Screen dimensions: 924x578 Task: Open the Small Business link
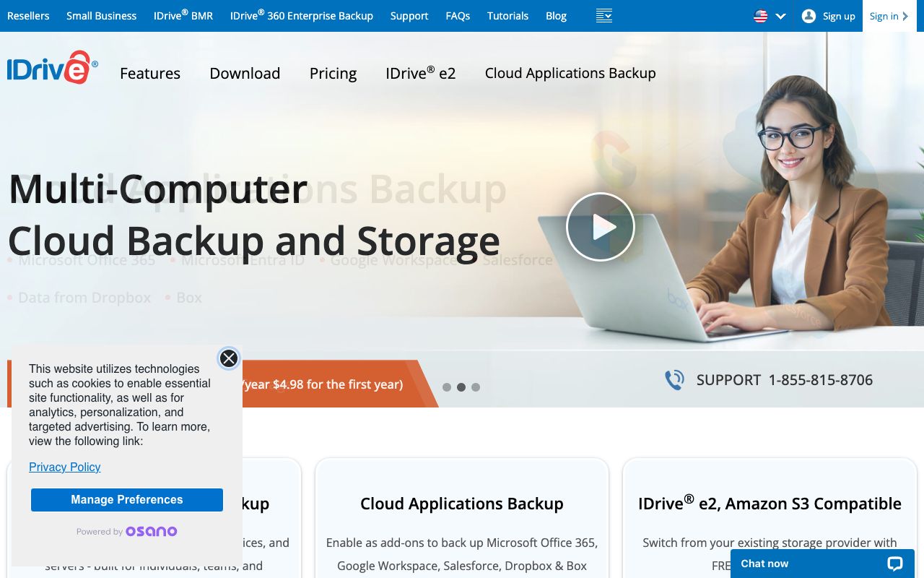(x=101, y=16)
